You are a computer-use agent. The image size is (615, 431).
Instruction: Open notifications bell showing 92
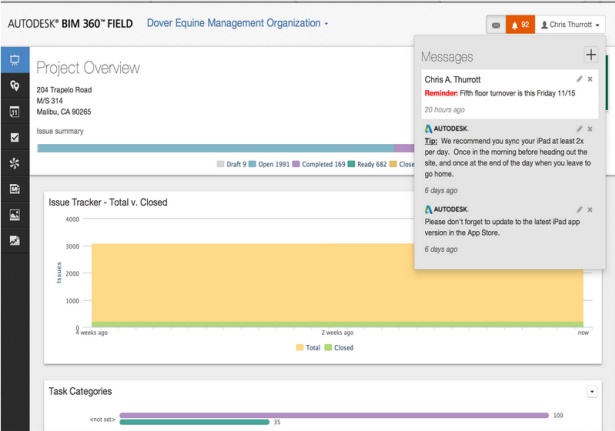tap(520, 25)
